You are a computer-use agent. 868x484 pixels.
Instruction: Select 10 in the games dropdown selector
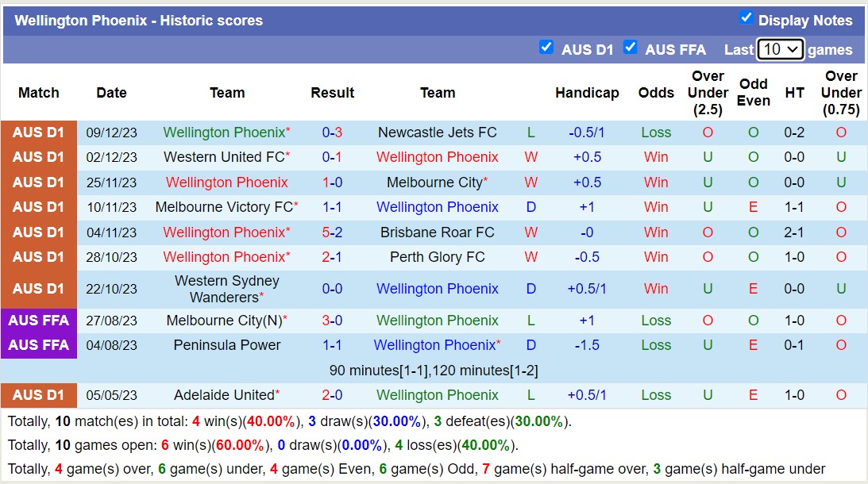[x=779, y=49]
